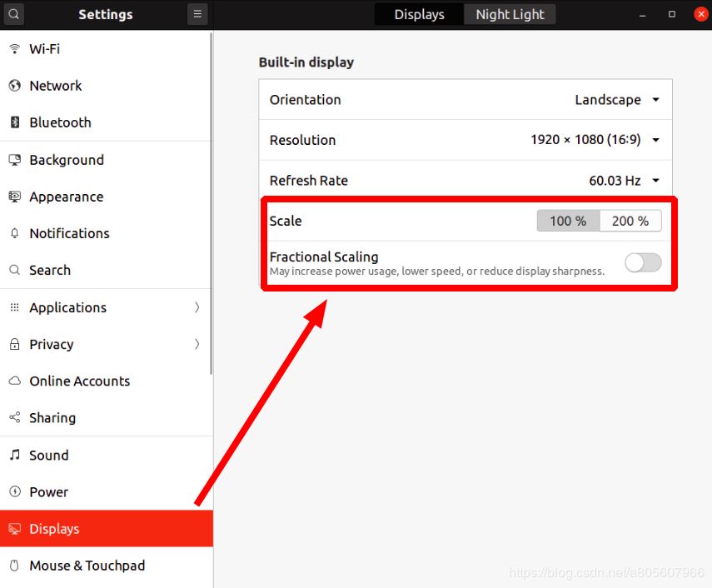This screenshot has width=712, height=588.
Task: Click the sidebar vertical scrollbar
Action: [211, 200]
